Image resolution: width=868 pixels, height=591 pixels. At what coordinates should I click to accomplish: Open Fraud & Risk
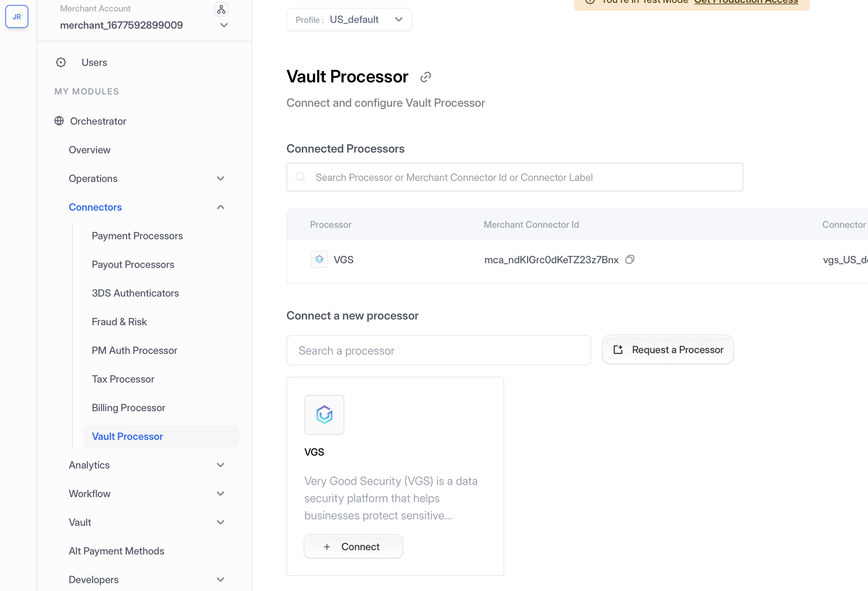click(119, 322)
